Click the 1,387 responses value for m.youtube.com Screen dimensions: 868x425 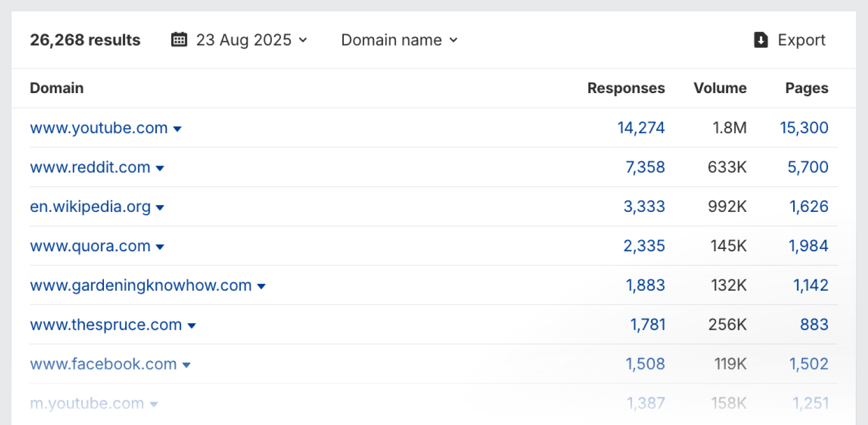[x=646, y=404]
